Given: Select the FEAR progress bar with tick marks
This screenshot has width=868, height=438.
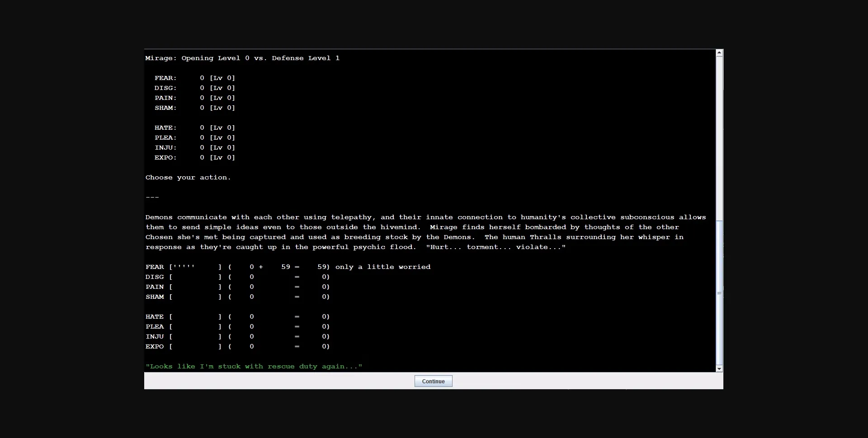Looking at the screenshot, I should coord(195,267).
